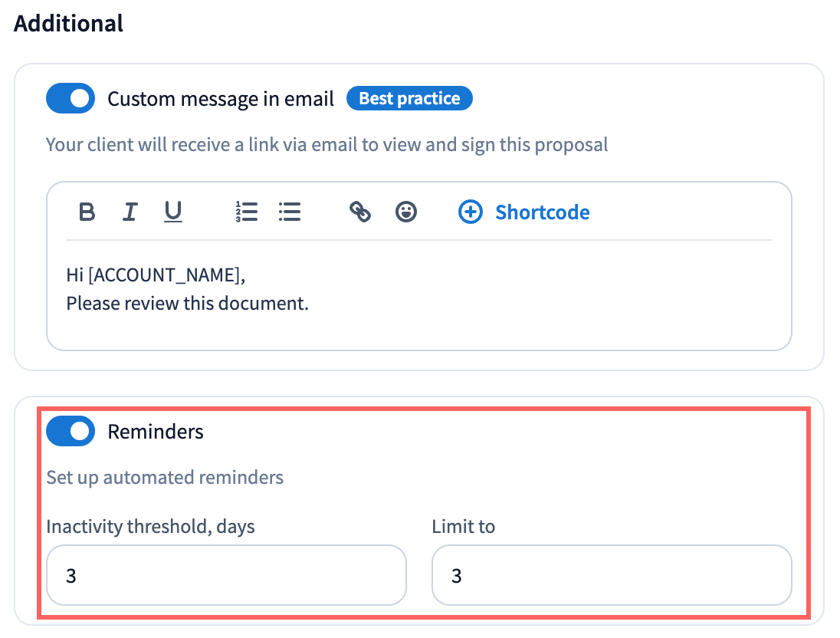Viewport: 840px width, 638px height.
Task: Click the 'Inactivity threshold, days' field label
Action: point(150,527)
